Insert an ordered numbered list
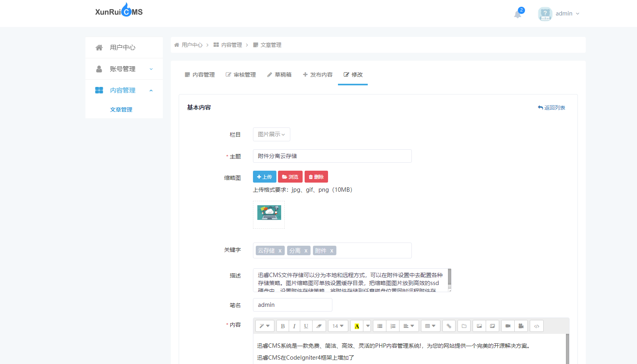Image resolution: width=637 pixels, height=364 pixels. point(393,326)
